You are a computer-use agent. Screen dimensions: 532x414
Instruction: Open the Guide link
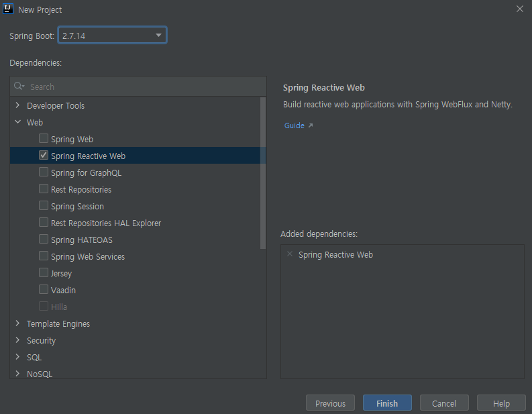coord(294,125)
